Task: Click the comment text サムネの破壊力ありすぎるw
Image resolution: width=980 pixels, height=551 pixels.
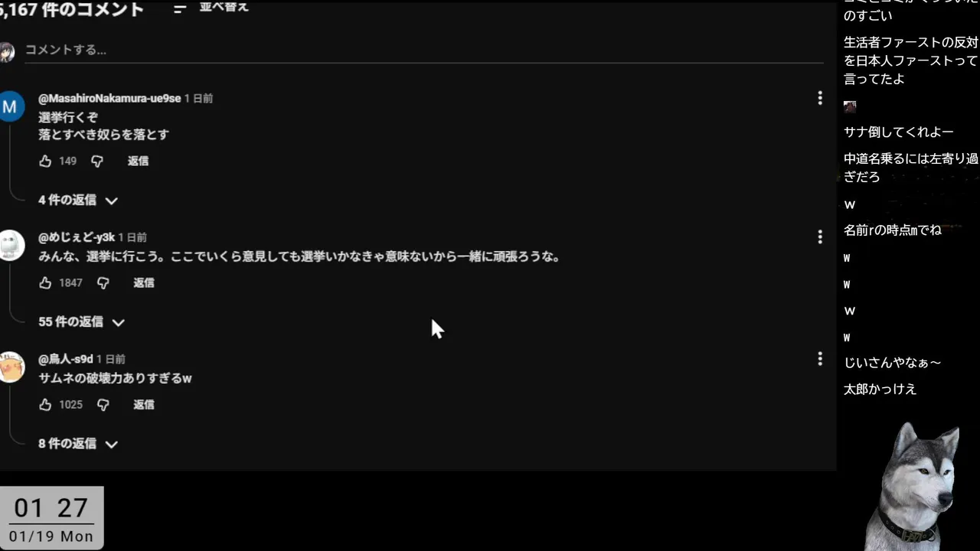Action: point(115,378)
